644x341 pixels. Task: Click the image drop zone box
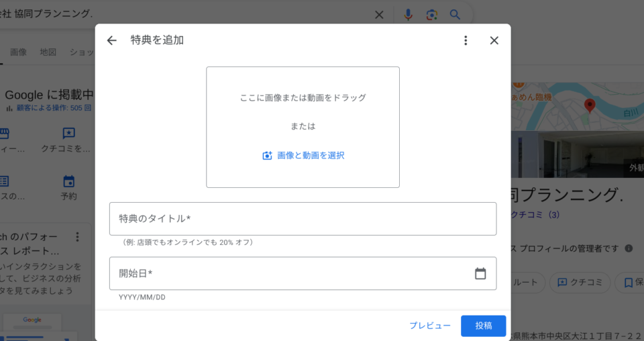303,128
